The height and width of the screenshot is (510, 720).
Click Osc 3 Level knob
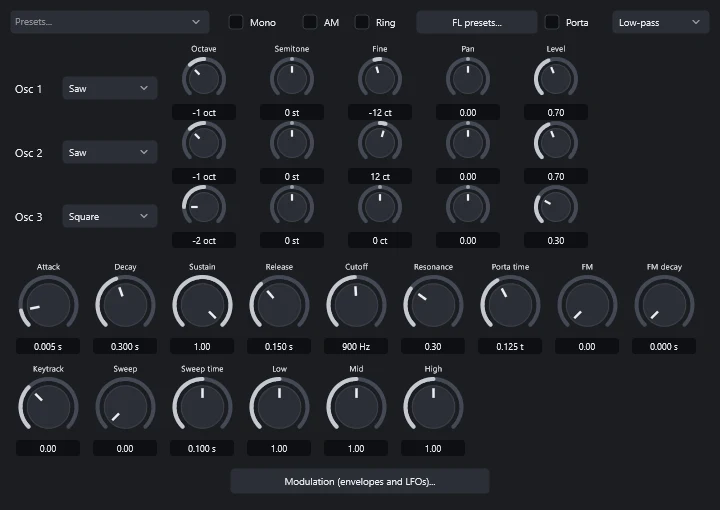556,207
